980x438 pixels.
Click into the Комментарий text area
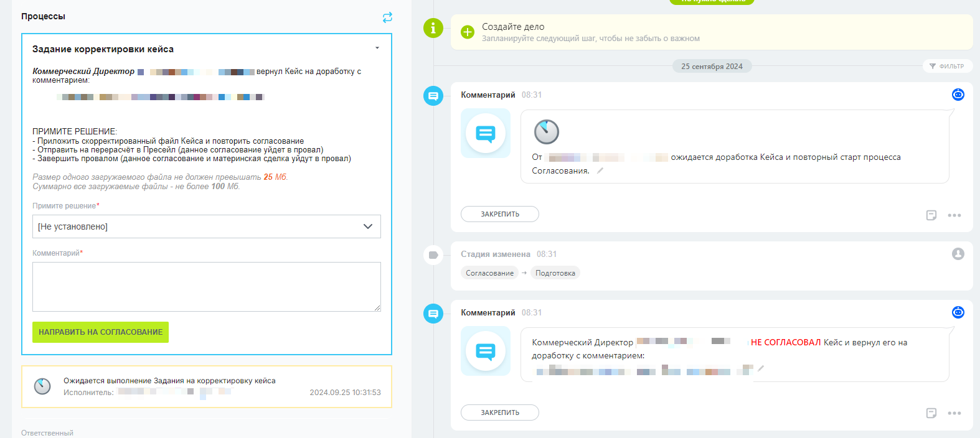[207, 287]
